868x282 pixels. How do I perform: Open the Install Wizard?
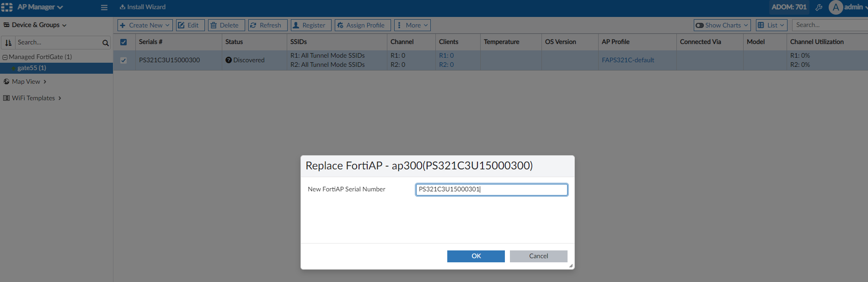tap(143, 7)
